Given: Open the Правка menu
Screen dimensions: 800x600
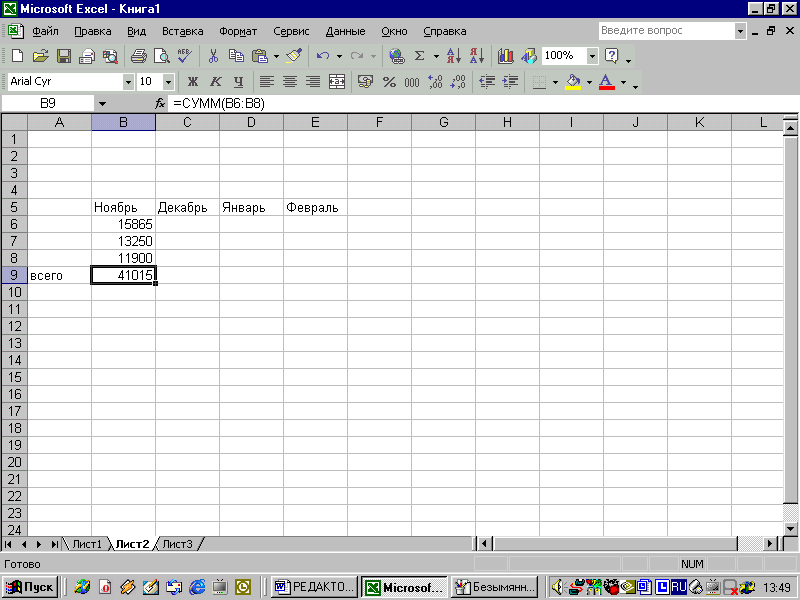Looking at the screenshot, I should tap(93, 31).
